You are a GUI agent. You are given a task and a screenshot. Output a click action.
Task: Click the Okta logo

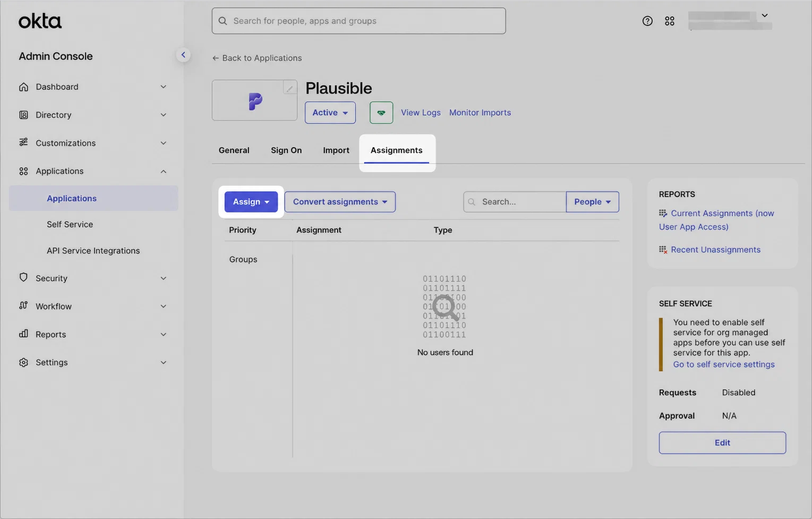point(40,21)
